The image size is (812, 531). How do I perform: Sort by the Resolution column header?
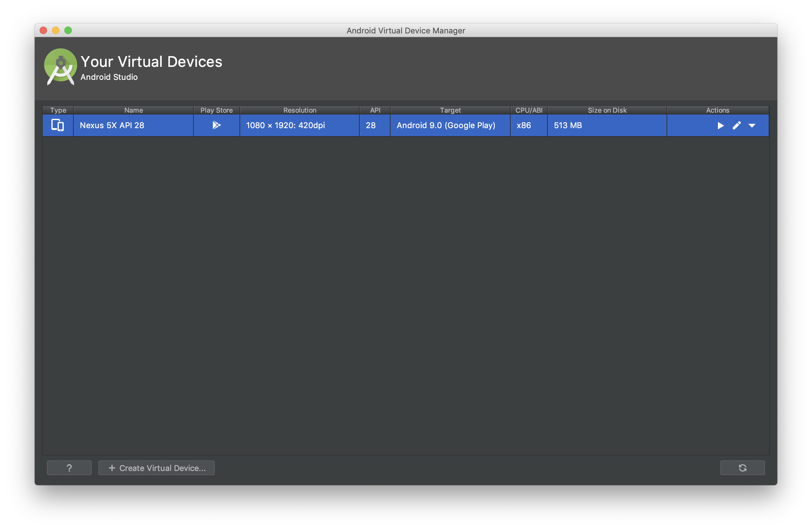(x=300, y=110)
